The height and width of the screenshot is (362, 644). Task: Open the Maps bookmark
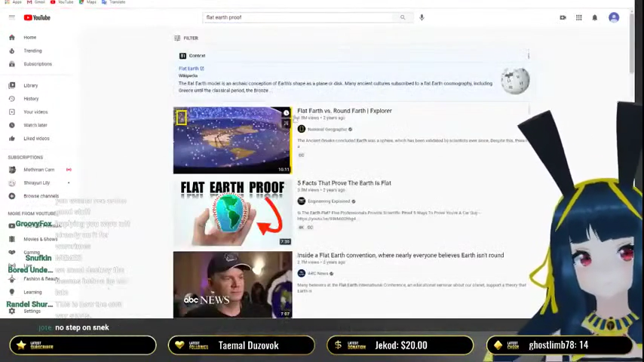[x=87, y=2]
